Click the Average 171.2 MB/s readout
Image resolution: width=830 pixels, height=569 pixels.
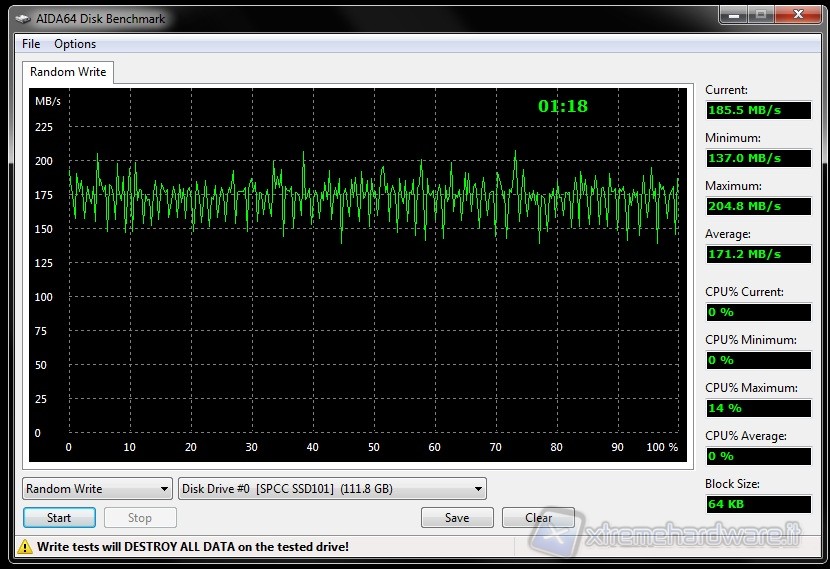758,254
